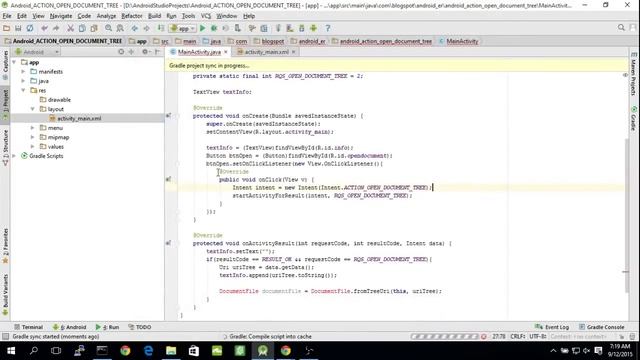Viewport: 640px width, 360px height.
Task: Expand the menu folder
Action: pyautogui.click(x=33, y=128)
